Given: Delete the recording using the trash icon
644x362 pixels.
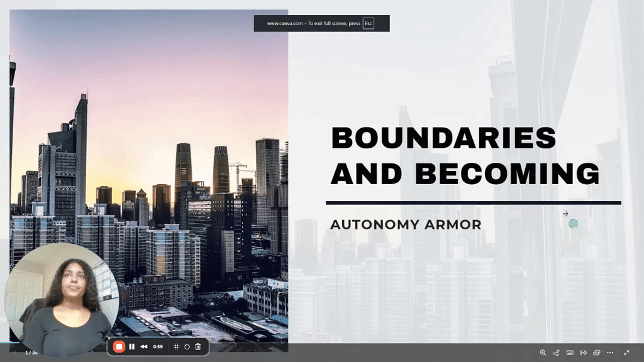Looking at the screenshot, I should [x=198, y=346].
